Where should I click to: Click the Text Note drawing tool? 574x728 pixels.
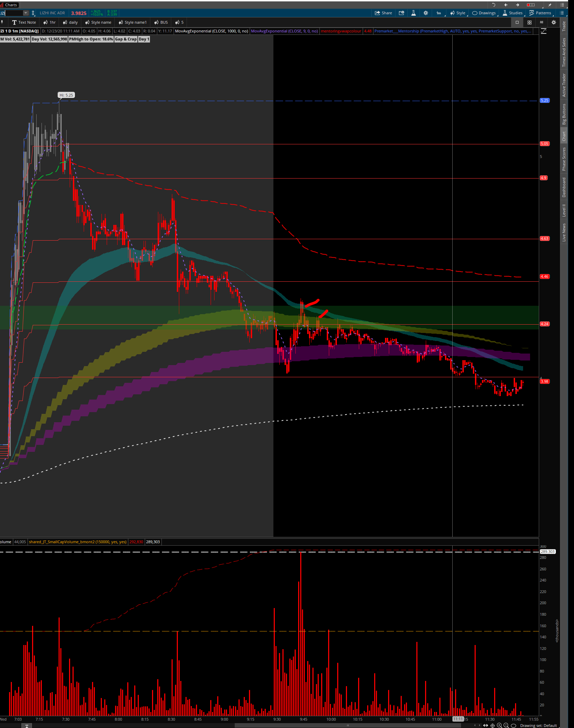tap(24, 22)
